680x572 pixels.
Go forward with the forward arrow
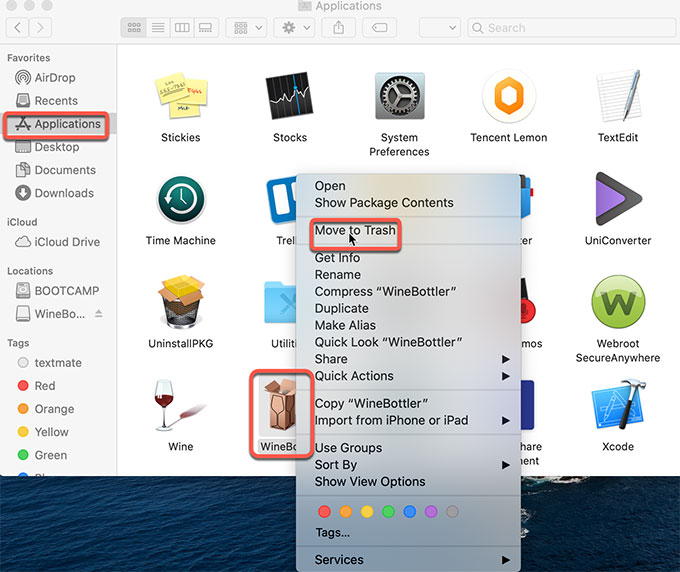pos(40,28)
